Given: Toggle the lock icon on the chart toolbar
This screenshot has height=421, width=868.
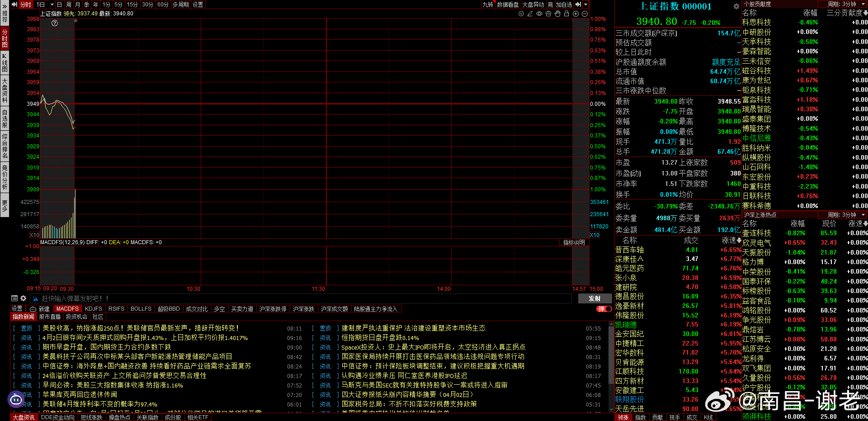Looking at the screenshot, I should pyautogui.click(x=566, y=14).
